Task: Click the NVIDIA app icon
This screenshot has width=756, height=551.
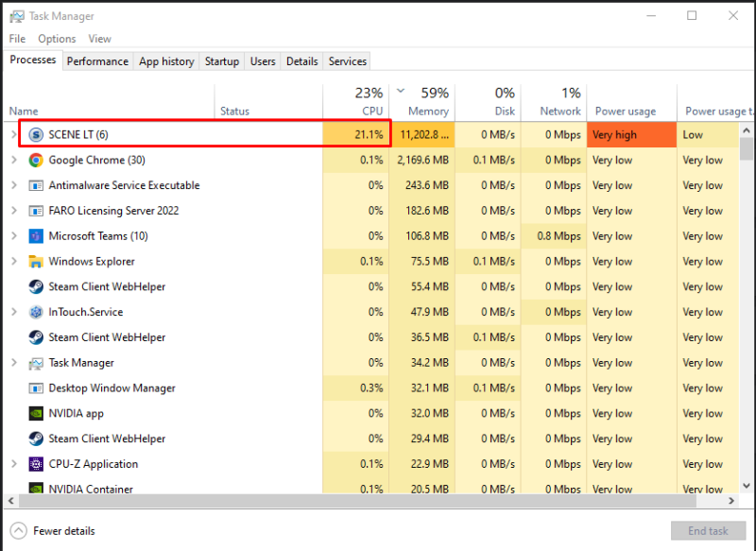Action: click(36, 413)
